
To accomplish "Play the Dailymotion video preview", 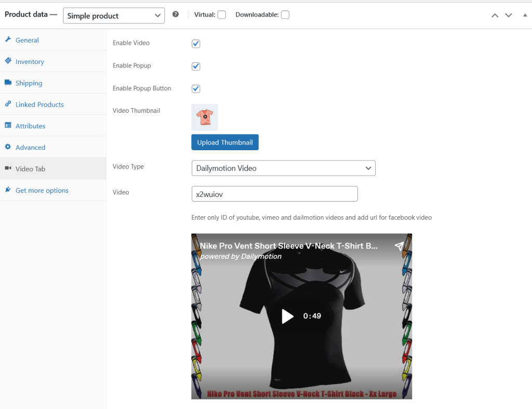I will [287, 316].
